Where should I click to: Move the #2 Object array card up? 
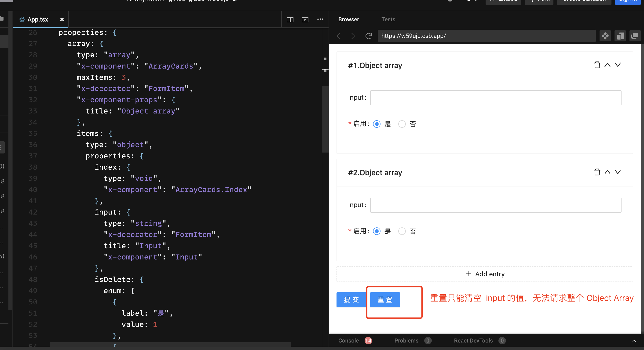tap(607, 172)
